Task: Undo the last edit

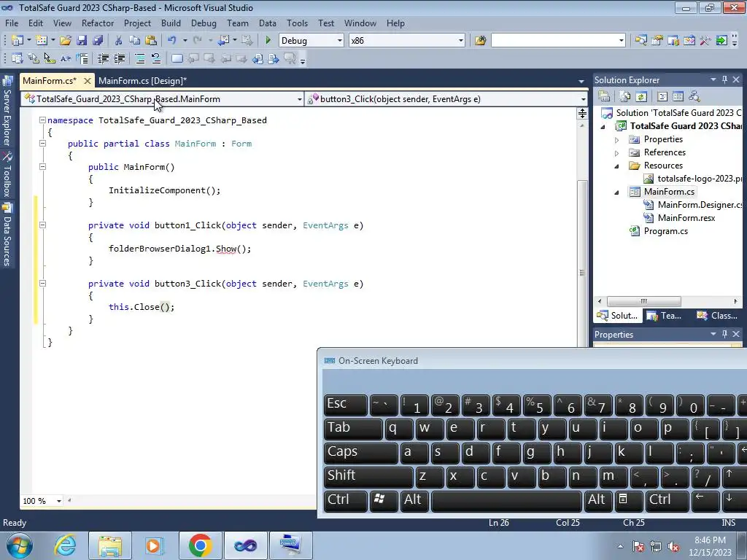Action: coord(172,41)
